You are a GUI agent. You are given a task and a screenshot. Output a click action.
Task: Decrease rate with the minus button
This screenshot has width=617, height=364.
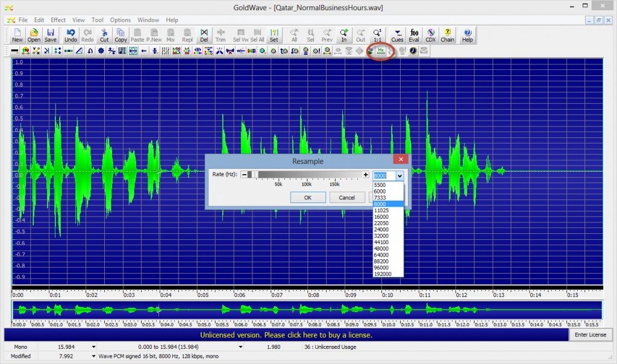[x=244, y=175]
